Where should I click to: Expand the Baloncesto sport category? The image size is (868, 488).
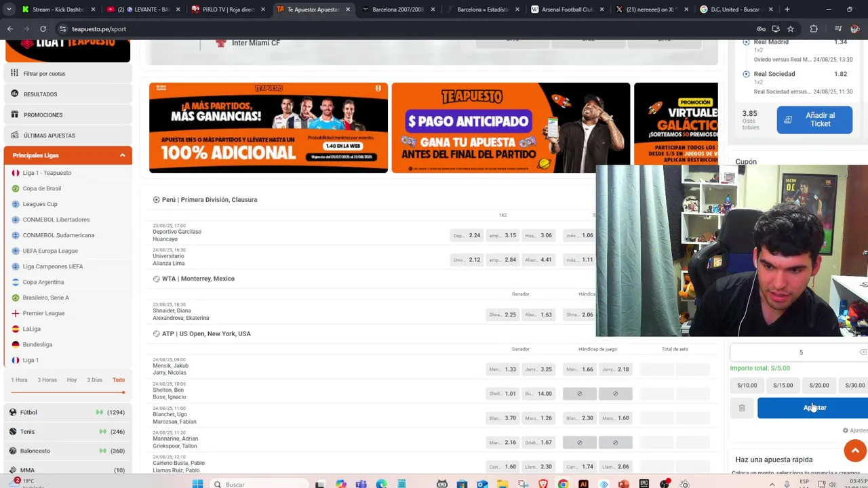coord(67,451)
